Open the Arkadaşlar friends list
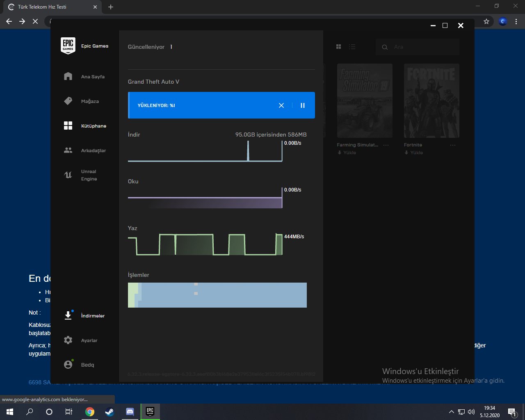The image size is (525, 420). (x=93, y=151)
